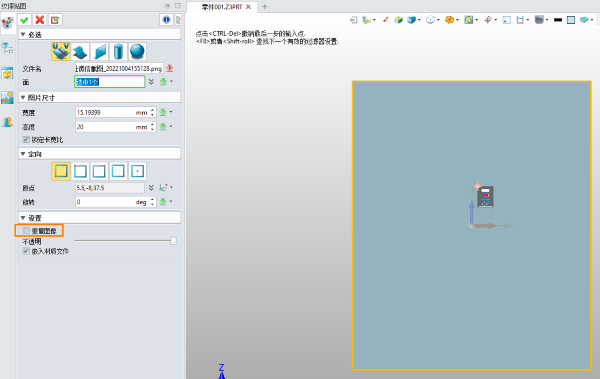Open the picture sidebar icon
600x379 pixels.
point(7,98)
